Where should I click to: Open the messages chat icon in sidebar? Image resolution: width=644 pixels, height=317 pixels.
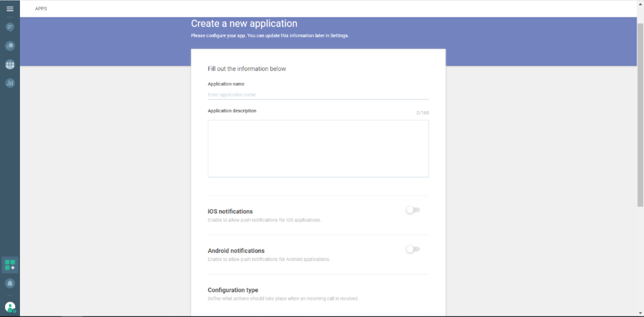[x=10, y=27]
